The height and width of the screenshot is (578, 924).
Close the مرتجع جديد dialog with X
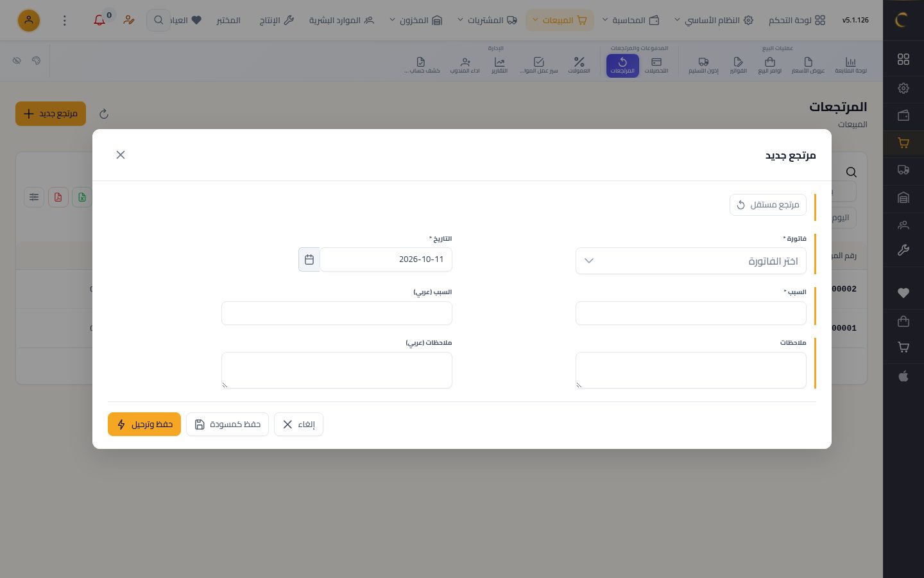coord(121,155)
